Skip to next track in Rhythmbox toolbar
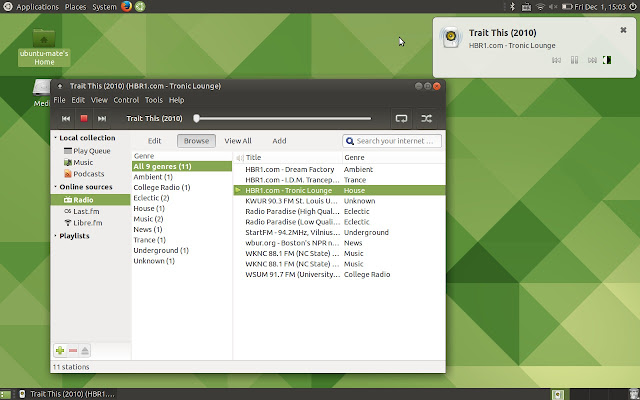Screen dimensions: 640x400 pos(102,118)
